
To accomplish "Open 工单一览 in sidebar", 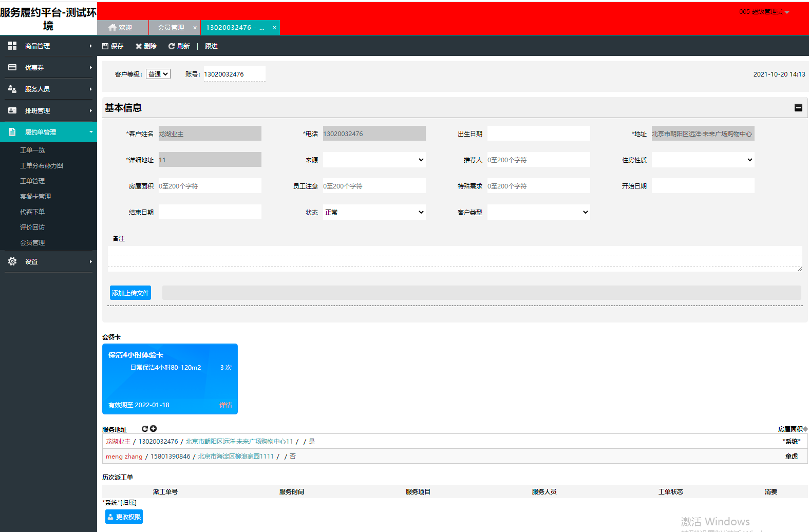I will pos(32,150).
